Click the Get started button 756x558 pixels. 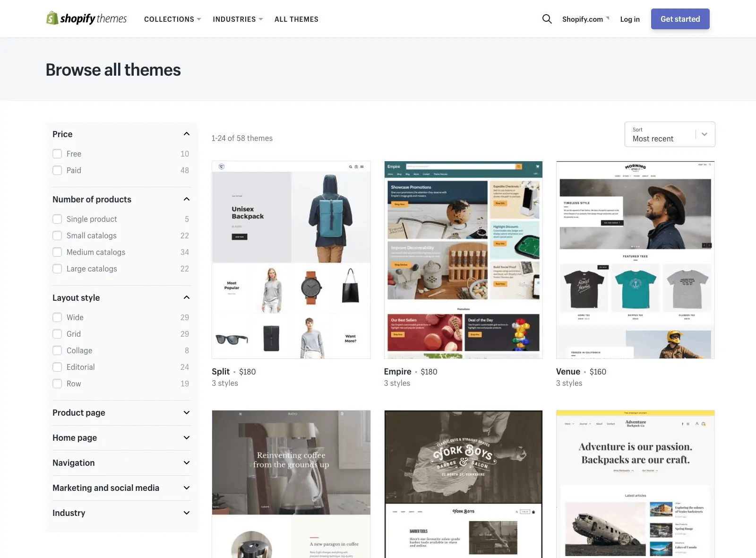pyautogui.click(x=680, y=19)
